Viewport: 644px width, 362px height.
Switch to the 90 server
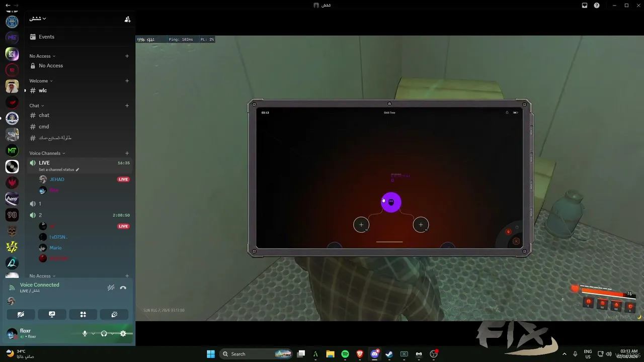click(x=12, y=215)
